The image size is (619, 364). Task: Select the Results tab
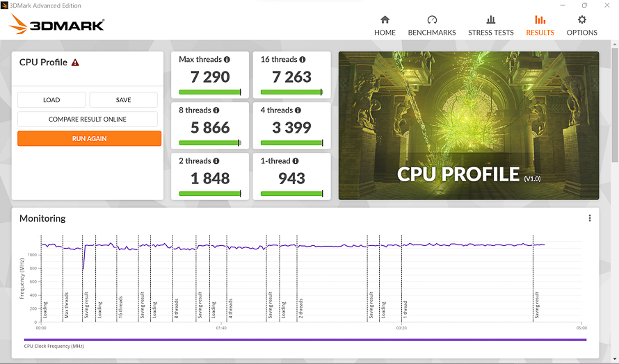pos(540,26)
